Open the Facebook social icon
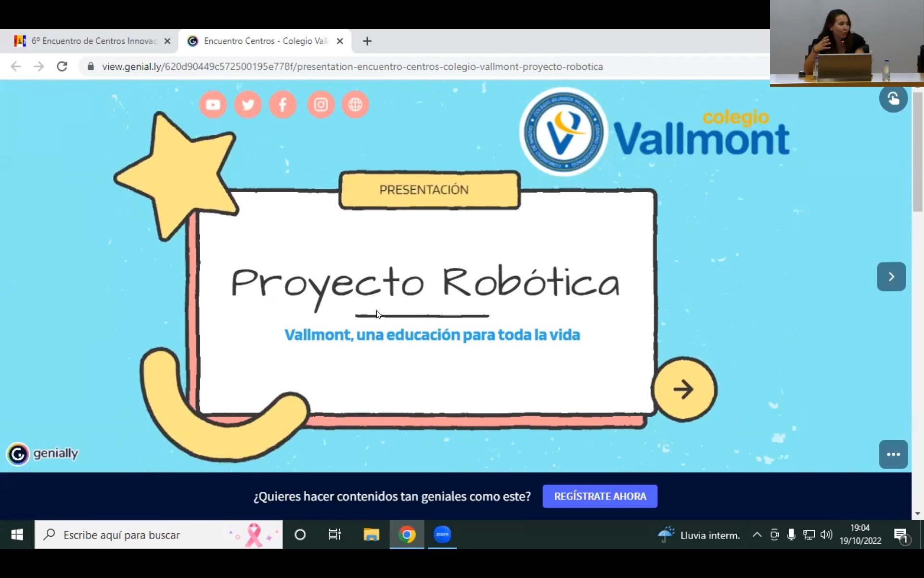 coord(282,105)
